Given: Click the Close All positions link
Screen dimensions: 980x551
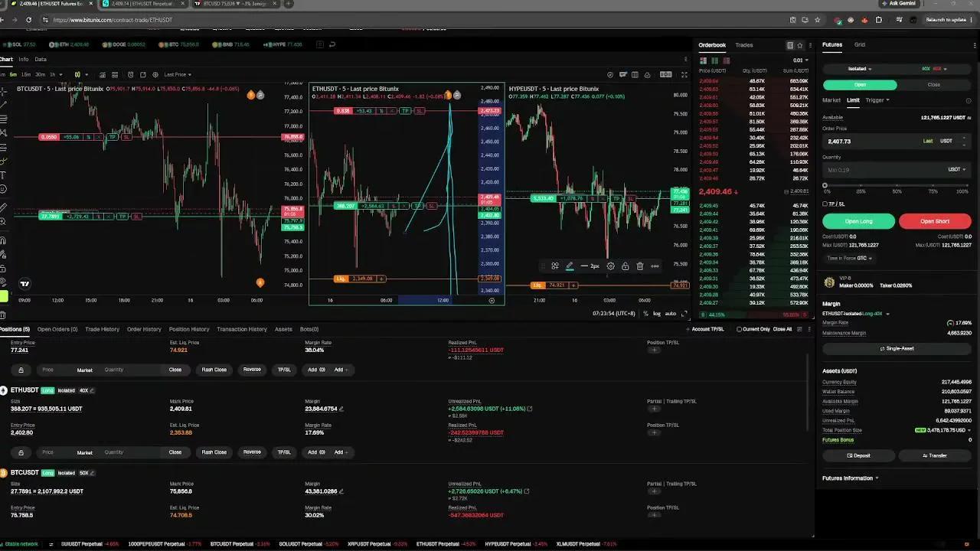Looking at the screenshot, I should 782,329.
